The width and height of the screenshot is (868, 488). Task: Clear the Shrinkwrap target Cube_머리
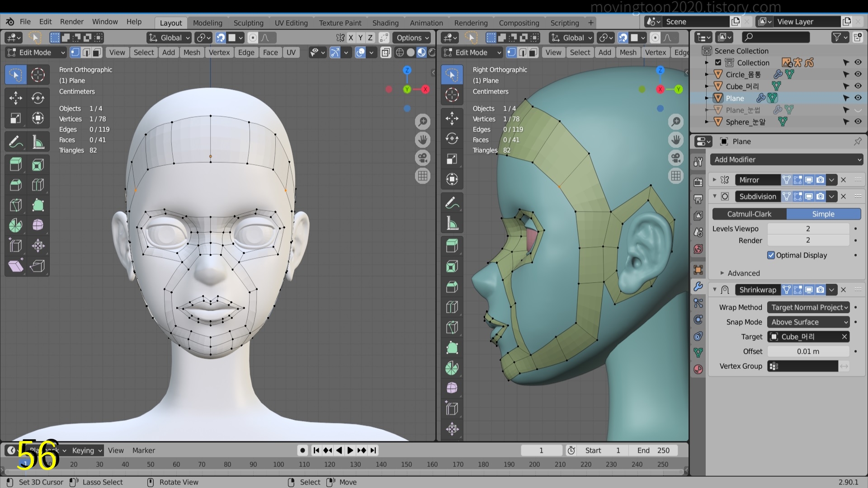tap(844, 337)
